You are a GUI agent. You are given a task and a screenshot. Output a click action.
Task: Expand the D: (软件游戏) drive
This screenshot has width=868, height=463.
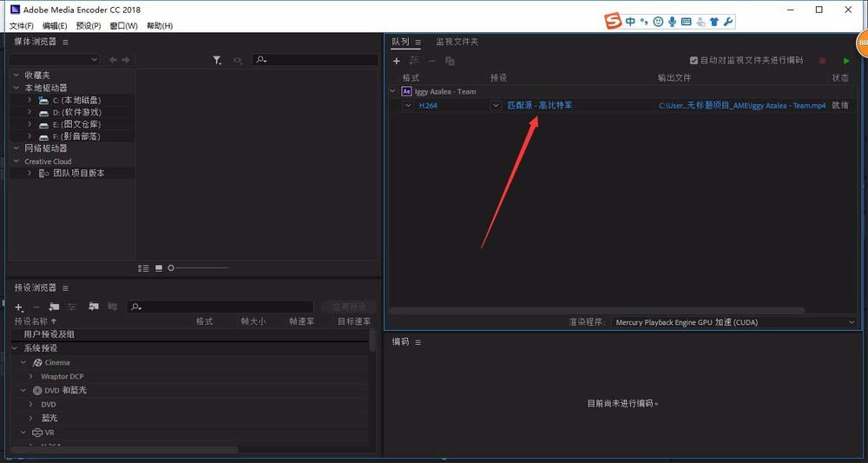[30, 112]
